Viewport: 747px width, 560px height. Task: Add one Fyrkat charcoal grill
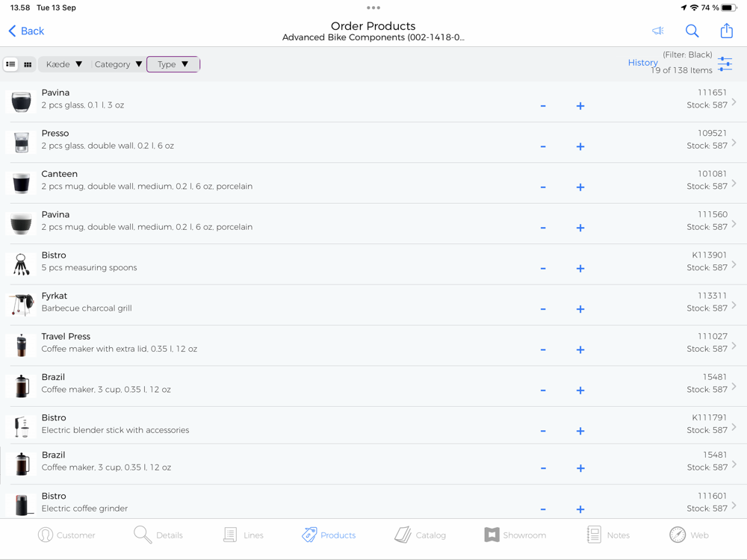coord(580,309)
